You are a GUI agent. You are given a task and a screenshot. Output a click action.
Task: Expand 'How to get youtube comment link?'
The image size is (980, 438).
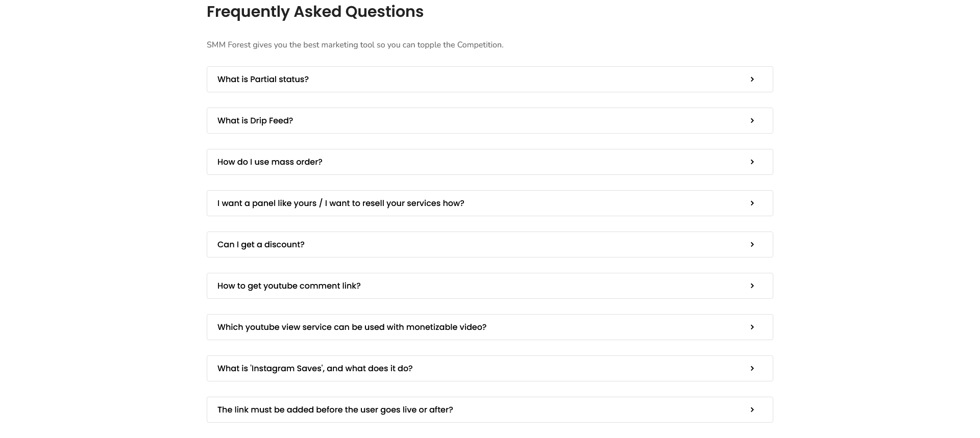click(289, 286)
